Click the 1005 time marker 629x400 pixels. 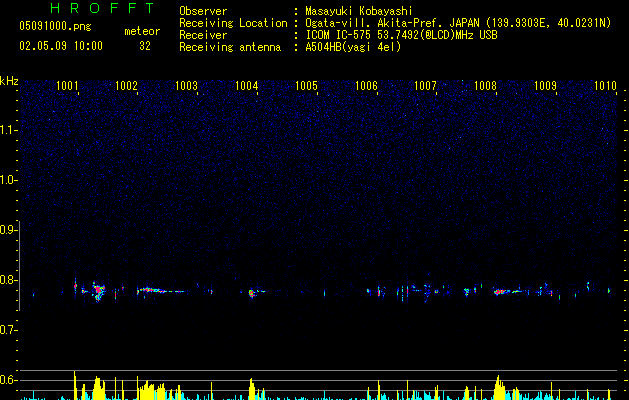coord(306,86)
